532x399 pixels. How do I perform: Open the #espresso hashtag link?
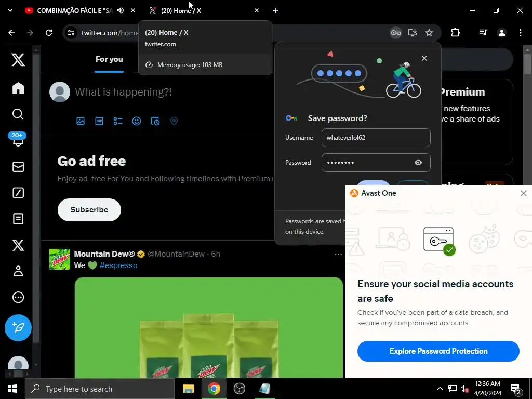tap(118, 265)
